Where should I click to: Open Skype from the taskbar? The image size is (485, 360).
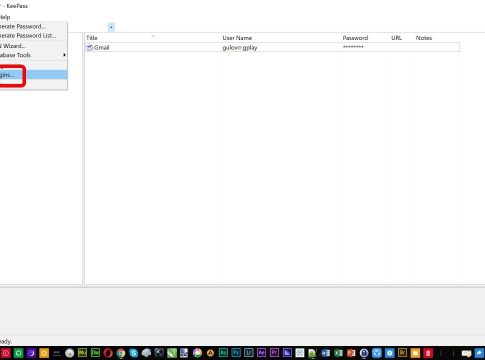click(x=134, y=353)
